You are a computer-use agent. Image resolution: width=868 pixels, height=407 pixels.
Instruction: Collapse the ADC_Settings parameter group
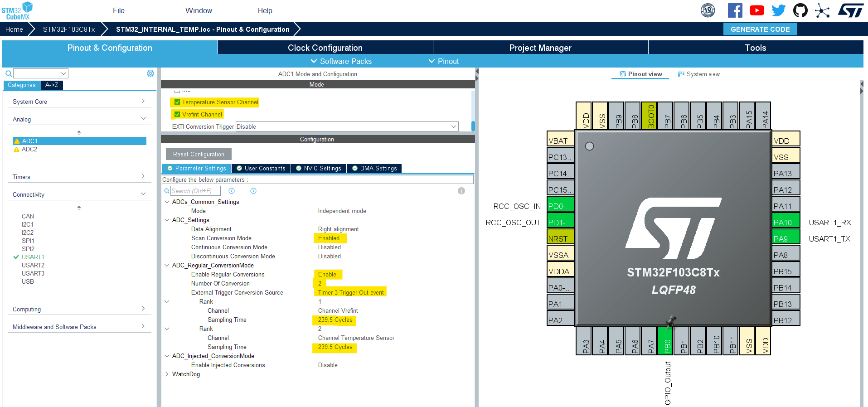pyautogui.click(x=167, y=220)
